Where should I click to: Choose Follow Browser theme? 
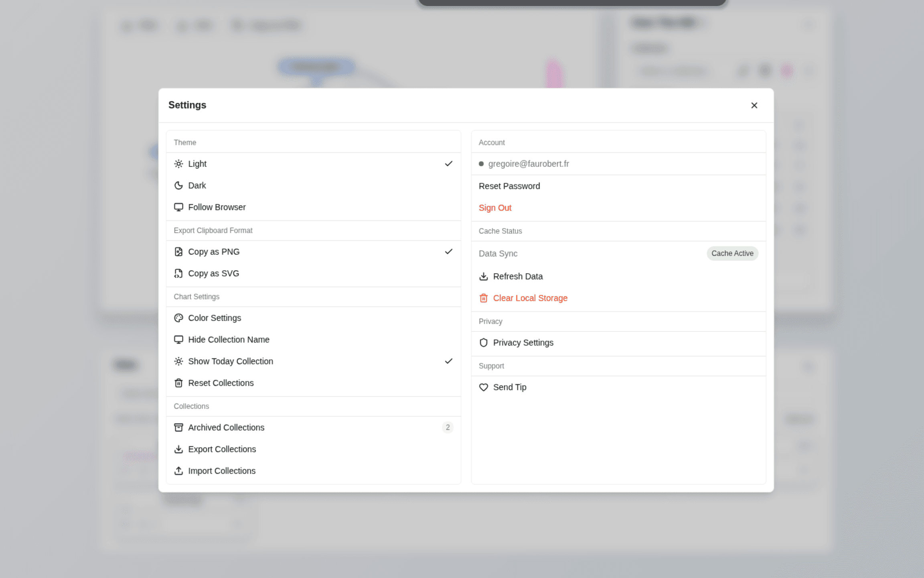[314, 207]
